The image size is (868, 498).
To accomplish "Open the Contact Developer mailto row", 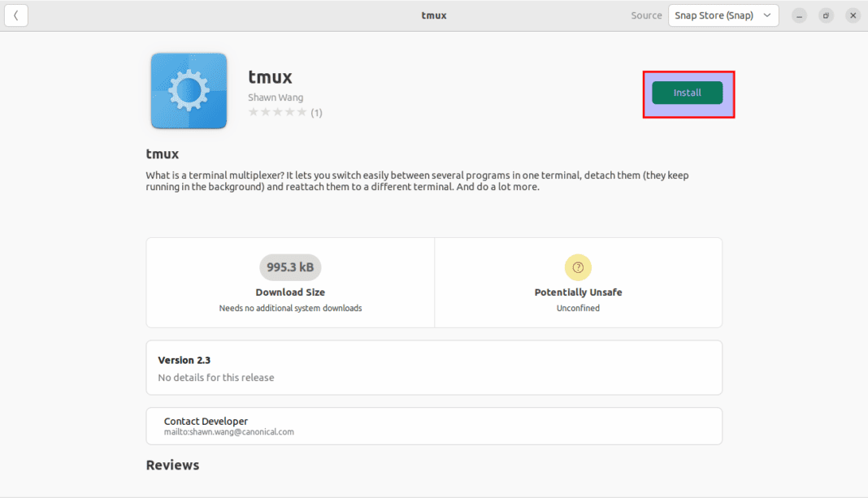I will [434, 426].
